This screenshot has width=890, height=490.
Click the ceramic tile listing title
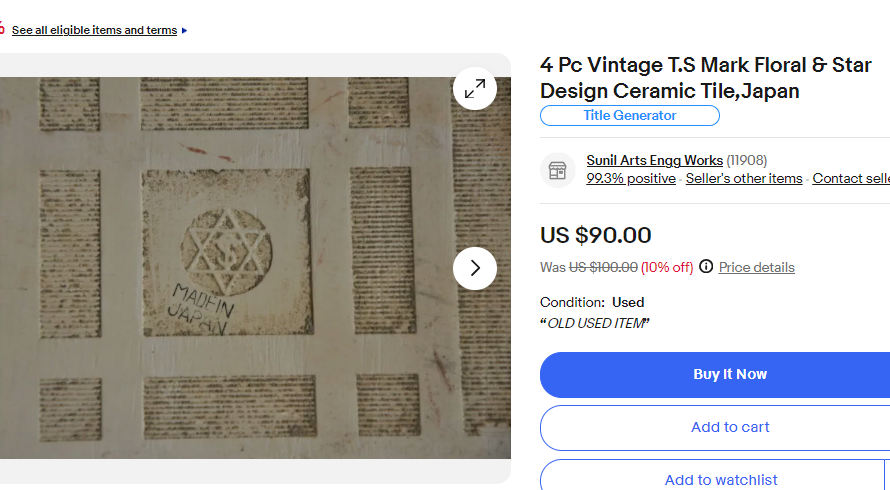pos(705,78)
